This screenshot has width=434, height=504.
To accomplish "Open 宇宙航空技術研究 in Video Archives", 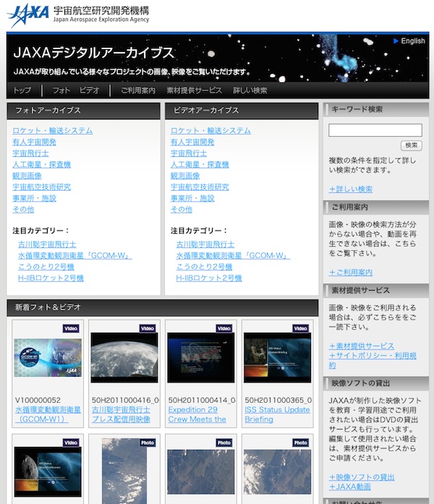I will point(200,187).
